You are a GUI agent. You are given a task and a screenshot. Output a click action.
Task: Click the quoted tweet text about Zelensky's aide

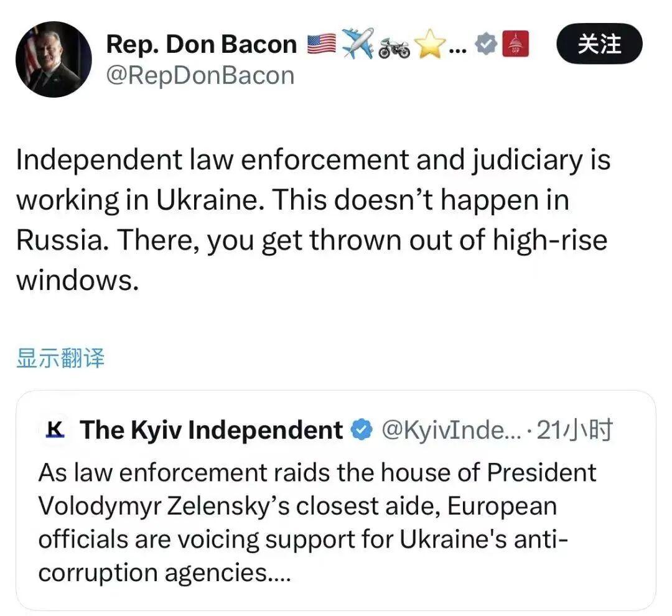[x=317, y=521]
